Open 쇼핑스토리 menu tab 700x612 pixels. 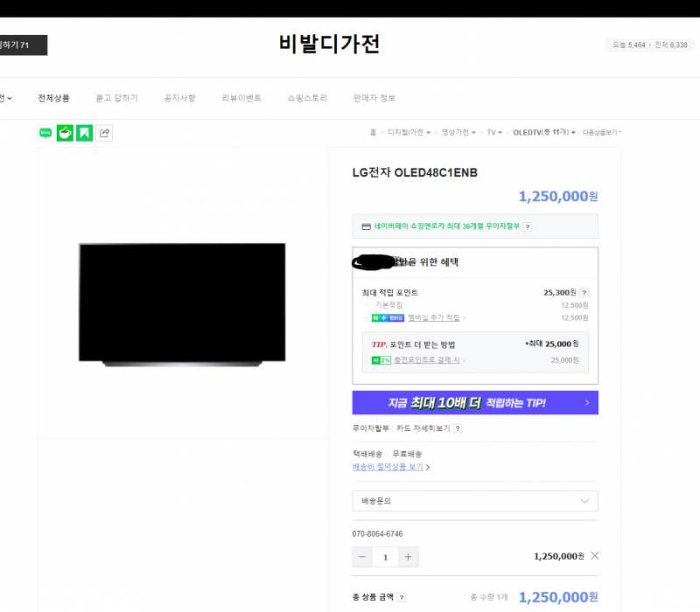point(307,98)
